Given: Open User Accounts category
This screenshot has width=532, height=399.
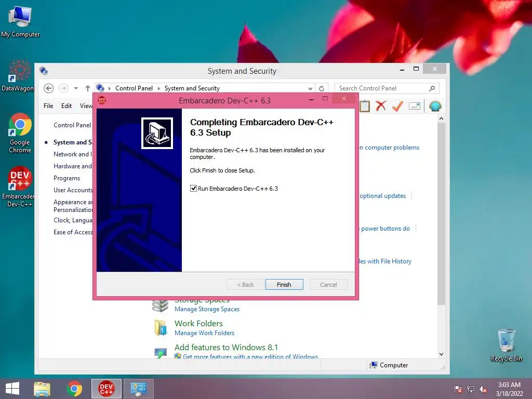Looking at the screenshot, I should (73, 190).
